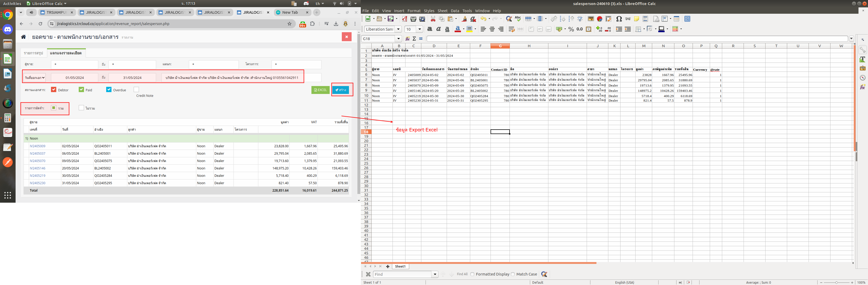Click the Clone Formatting paintbrush icon
Viewport: 868px width, 285px height.
click(464, 19)
